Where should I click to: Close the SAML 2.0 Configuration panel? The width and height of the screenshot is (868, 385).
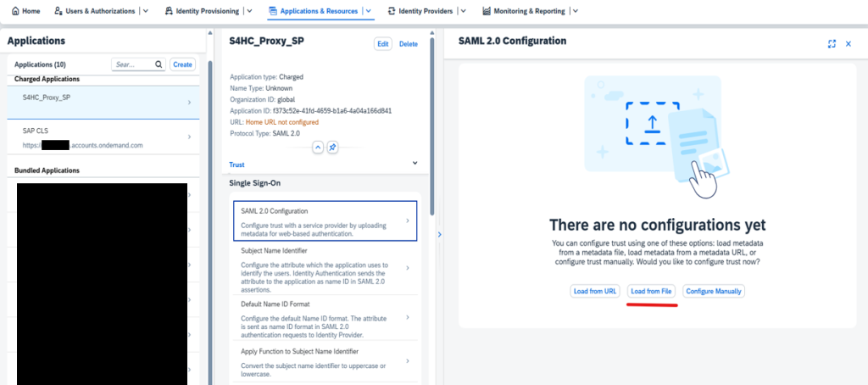(848, 43)
